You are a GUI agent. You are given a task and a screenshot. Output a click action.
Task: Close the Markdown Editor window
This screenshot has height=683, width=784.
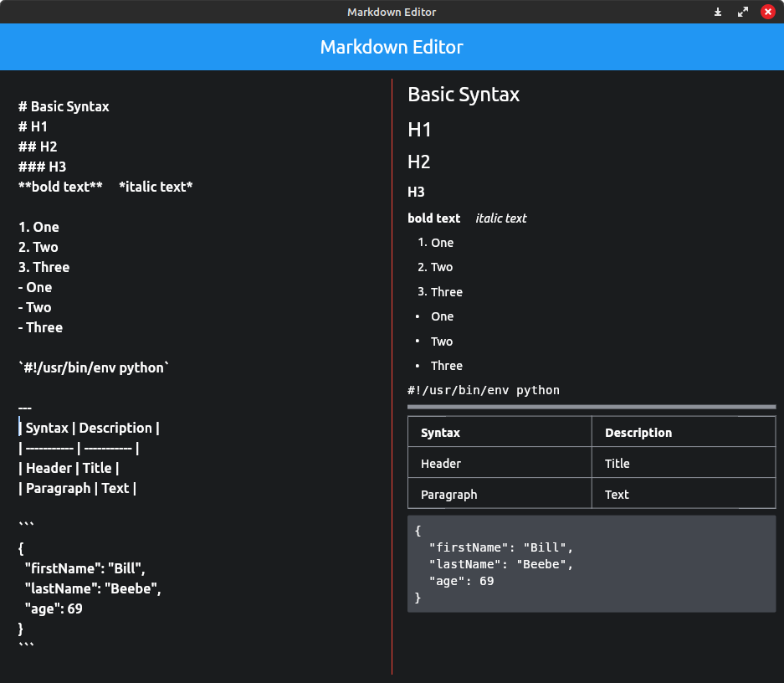[x=768, y=12]
